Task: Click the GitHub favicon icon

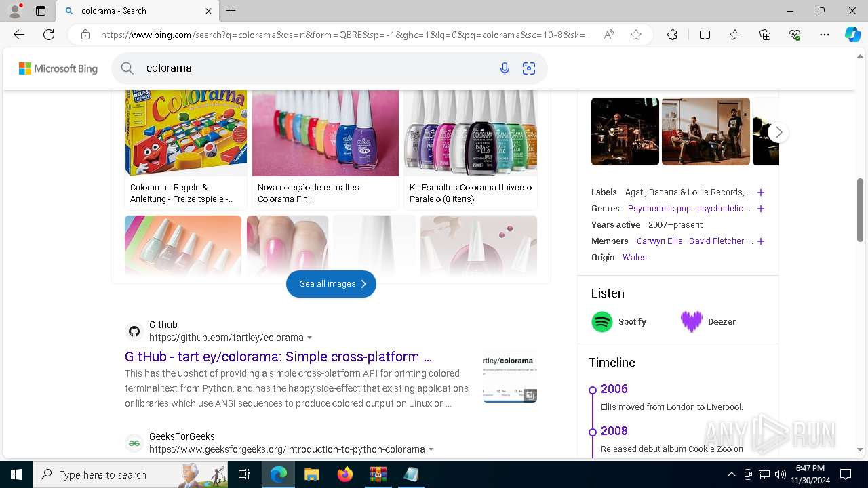Action: click(x=134, y=331)
